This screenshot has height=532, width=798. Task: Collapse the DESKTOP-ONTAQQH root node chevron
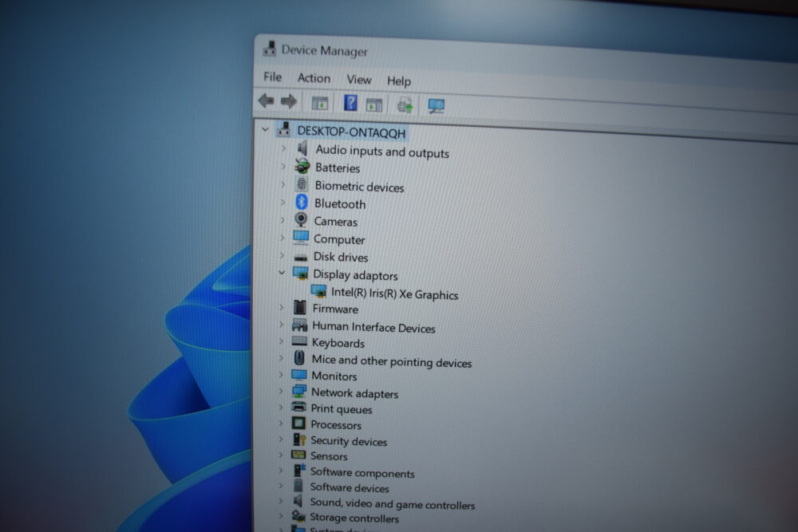pyautogui.click(x=265, y=130)
